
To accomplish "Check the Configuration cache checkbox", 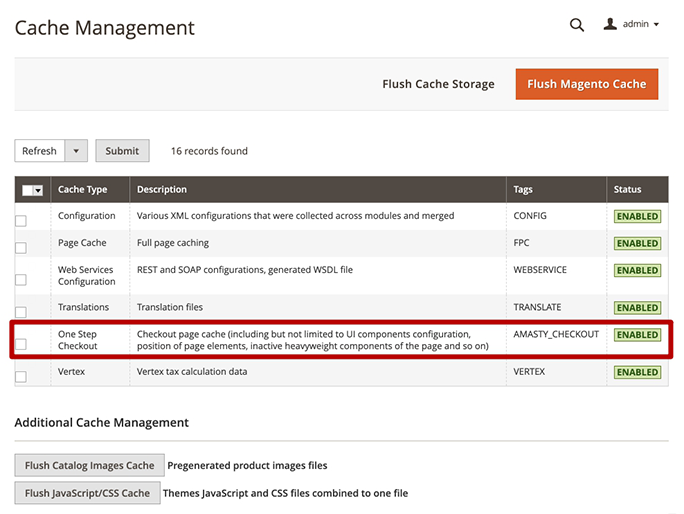I will click(x=21, y=220).
